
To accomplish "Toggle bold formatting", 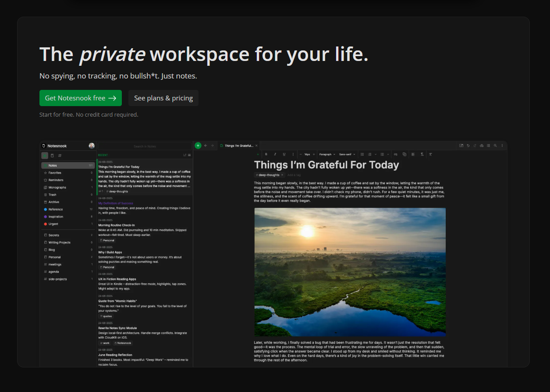I will click(x=266, y=154).
